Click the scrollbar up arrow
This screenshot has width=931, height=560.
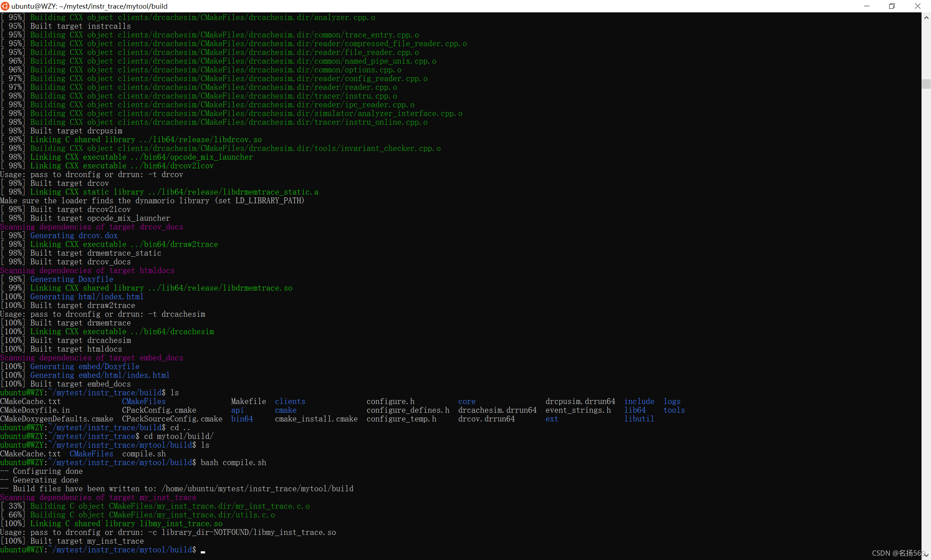tap(926, 18)
